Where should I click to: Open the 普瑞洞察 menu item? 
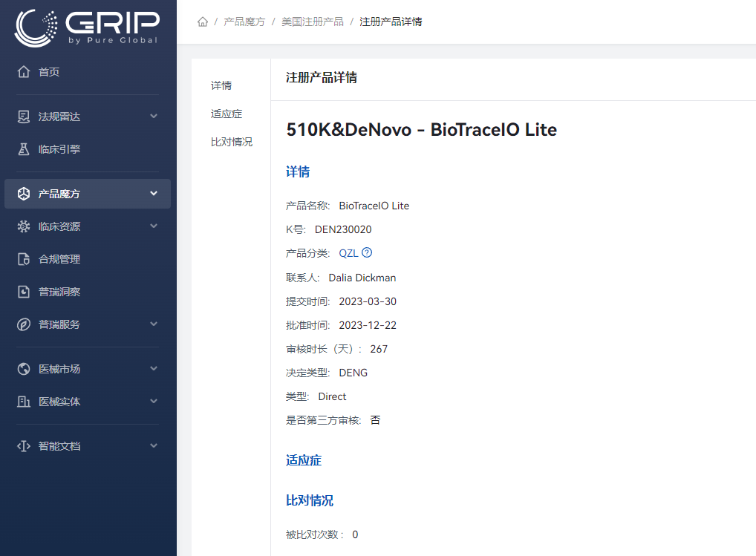(88, 292)
